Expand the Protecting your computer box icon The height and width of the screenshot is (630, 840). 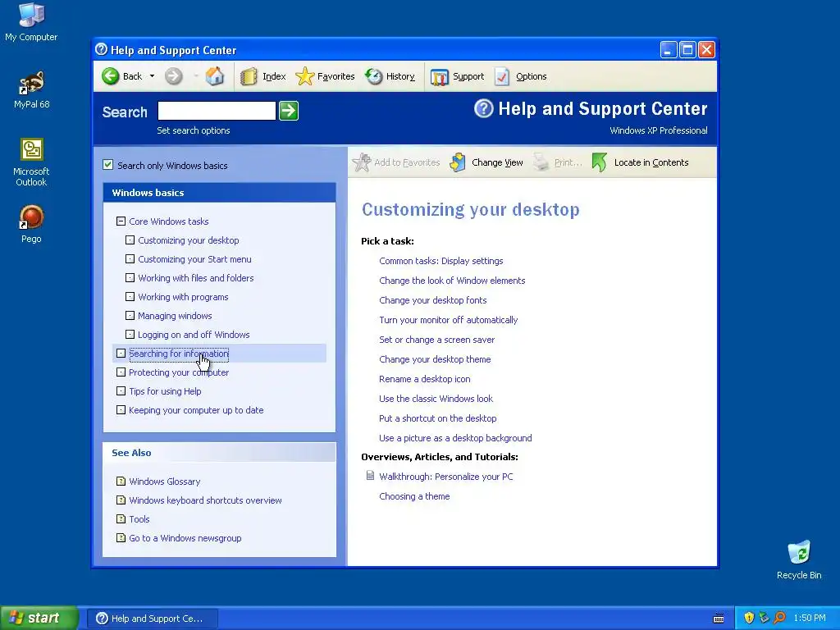click(x=121, y=372)
